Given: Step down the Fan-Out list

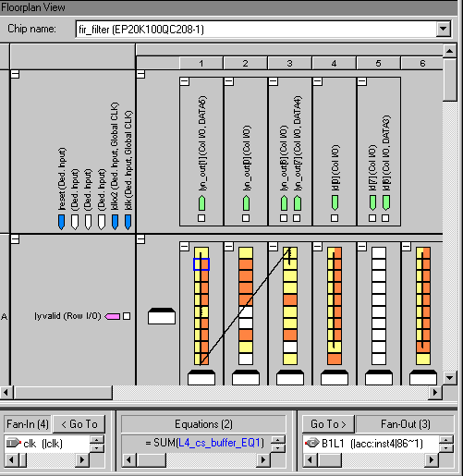Looking at the screenshot, I should [446, 447].
